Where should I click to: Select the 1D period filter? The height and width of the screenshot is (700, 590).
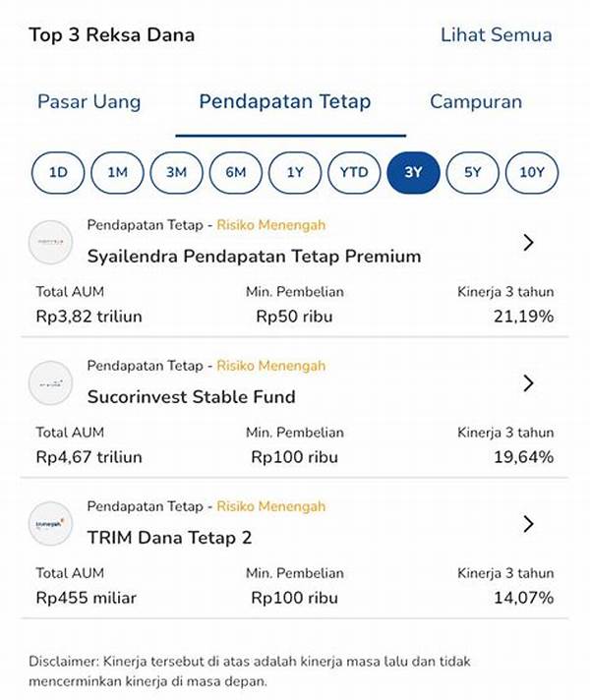coord(58,172)
